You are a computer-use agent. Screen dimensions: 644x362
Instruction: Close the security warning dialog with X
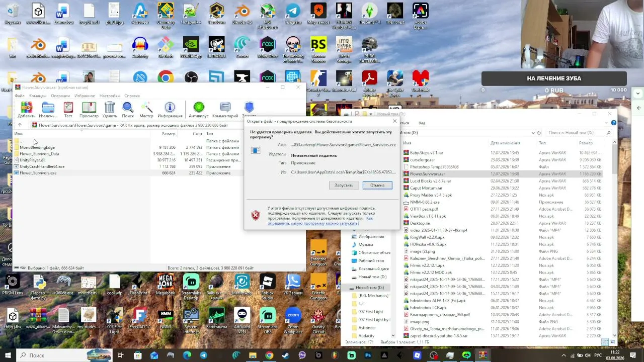[x=394, y=121]
